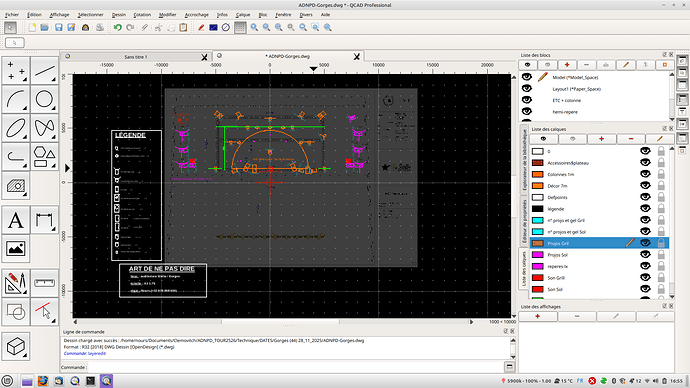Open the terminal from the taskbar
Screen dimensions: 690x388
coord(90,381)
